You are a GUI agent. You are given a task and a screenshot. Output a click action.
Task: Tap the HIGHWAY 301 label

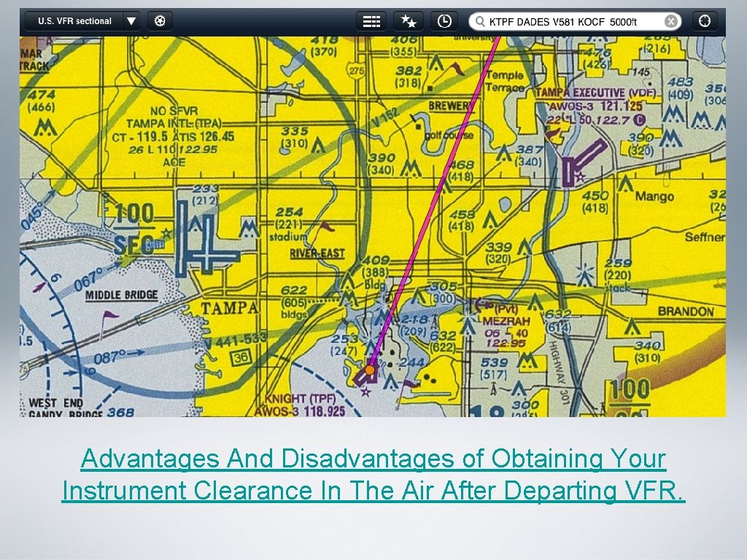pos(560,373)
